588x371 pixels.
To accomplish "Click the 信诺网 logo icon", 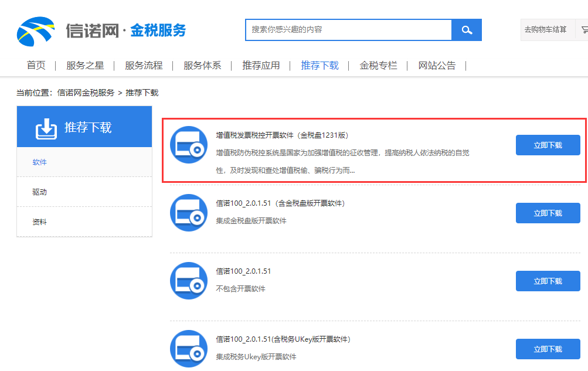I will click(36, 32).
